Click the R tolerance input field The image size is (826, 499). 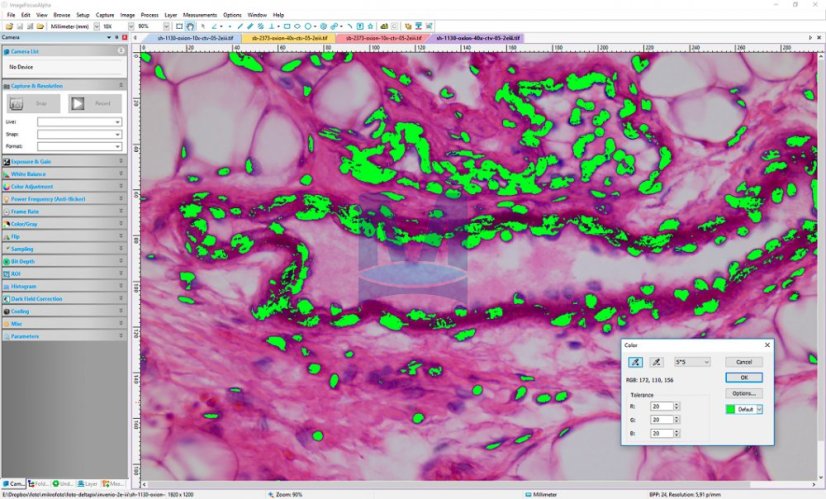pos(660,406)
